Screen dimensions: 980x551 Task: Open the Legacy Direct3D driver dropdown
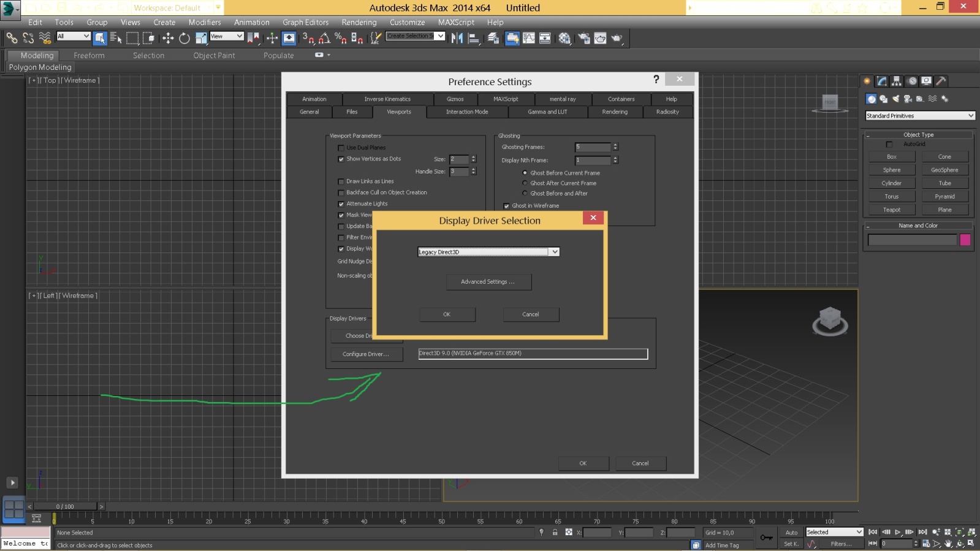[554, 252]
